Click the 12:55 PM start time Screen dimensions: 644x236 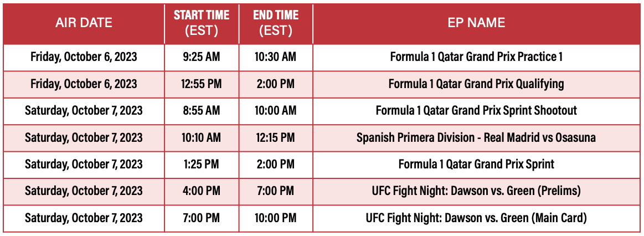[x=202, y=84]
